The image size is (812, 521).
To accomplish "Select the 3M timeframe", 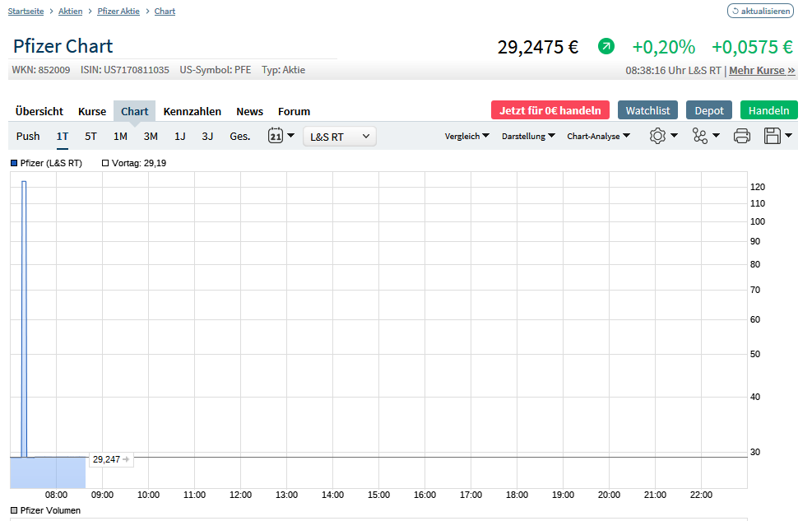I will pyautogui.click(x=151, y=136).
